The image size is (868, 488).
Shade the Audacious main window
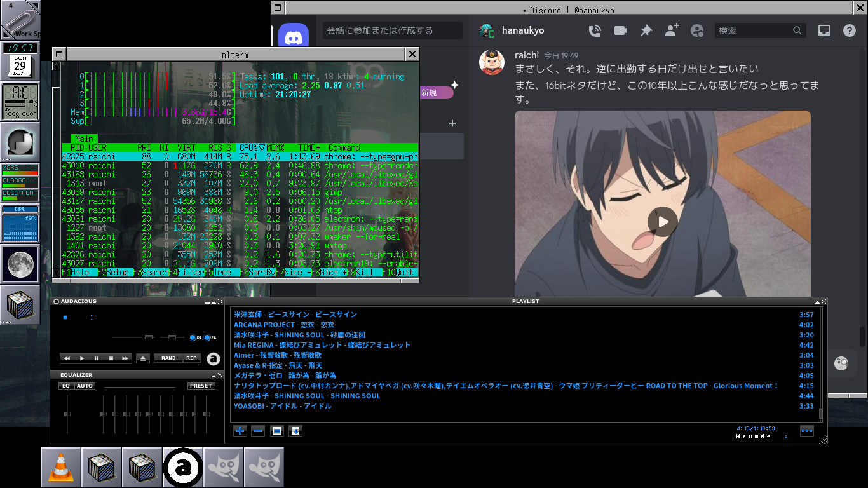pyautogui.click(x=214, y=302)
